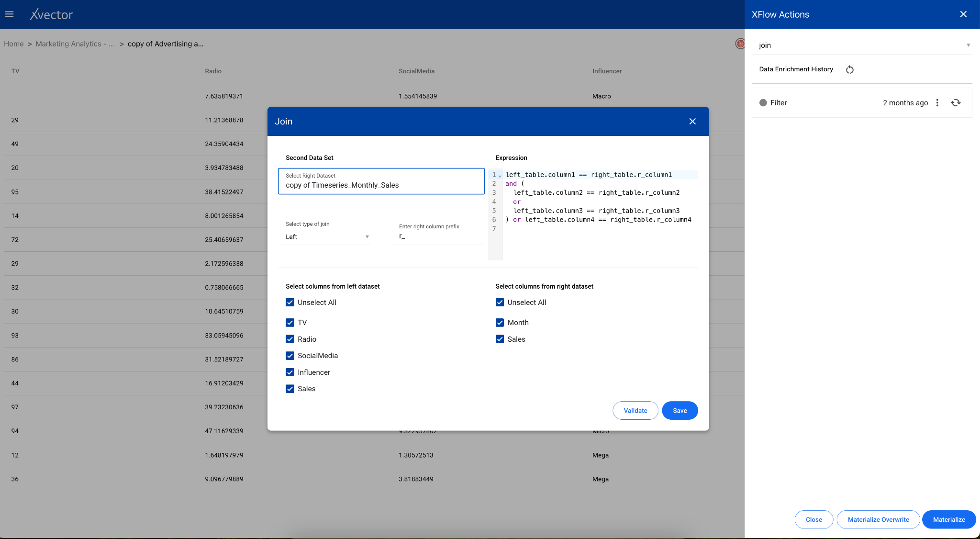Screen dimensions: 980x539
Task: Open the hamburger navigation menu
Action: point(10,14)
